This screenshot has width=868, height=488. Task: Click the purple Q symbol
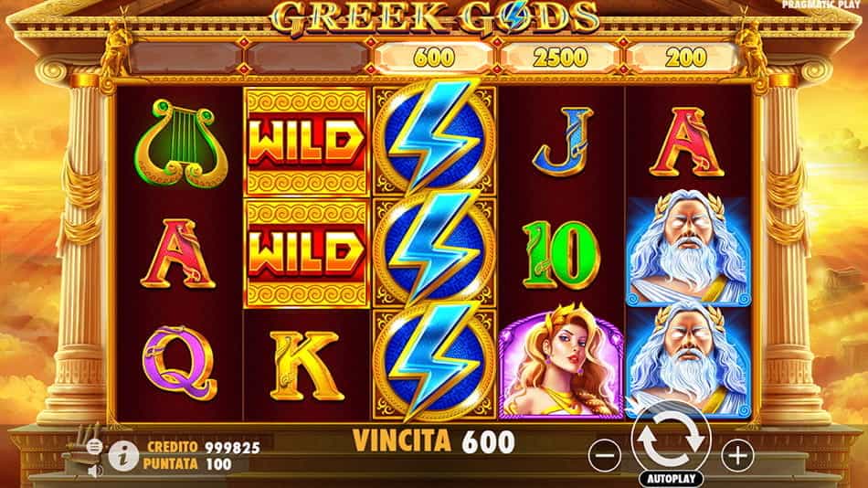pyautogui.click(x=179, y=362)
